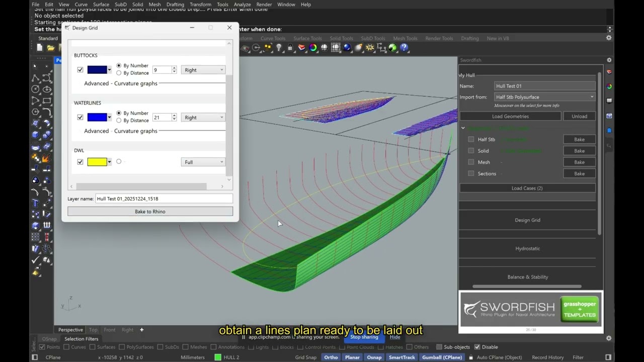644x362 pixels.
Task: Switch to Surface Tools toolbar tab
Action: (x=307, y=38)
